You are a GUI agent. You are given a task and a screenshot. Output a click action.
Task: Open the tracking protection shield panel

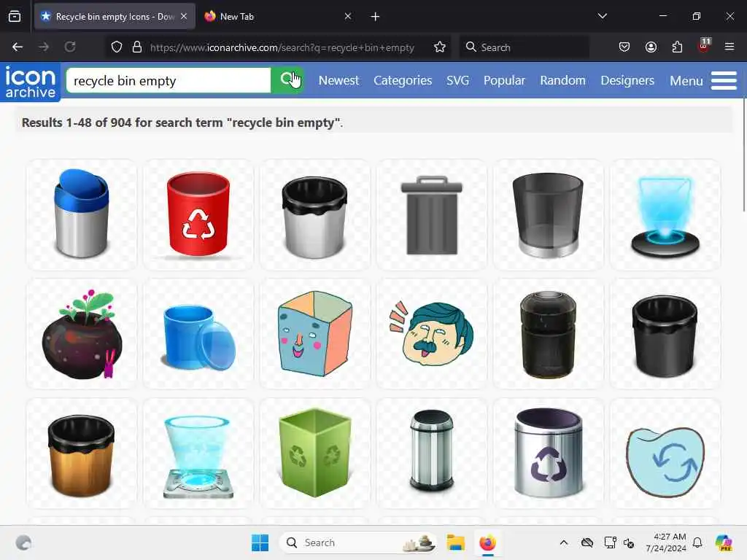(x=117, y=47)
